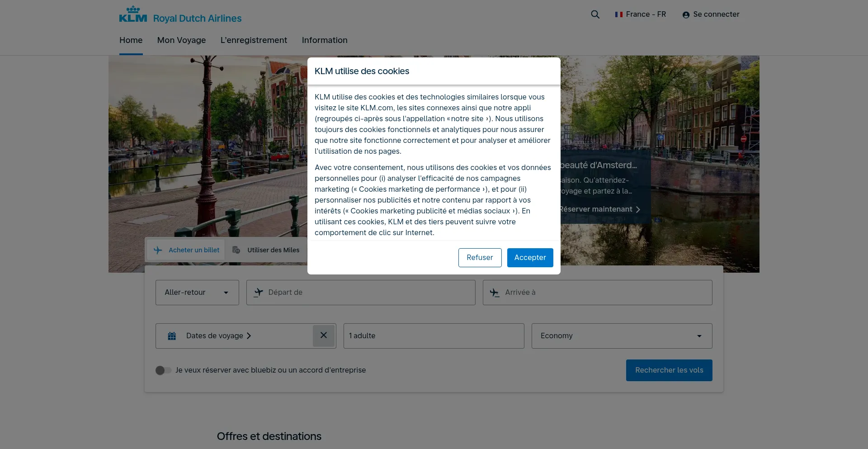The height and width of the screenshot is (449, 868).
Task: Select the Acheter un billet tab
Action: coord(186,250)
